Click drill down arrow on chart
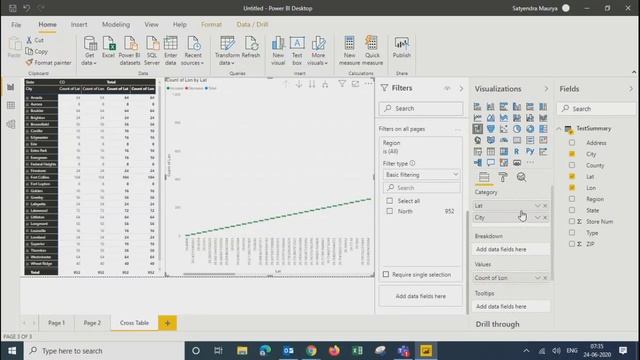The width and height of the screenshot is (640, 360). [299, 84]
